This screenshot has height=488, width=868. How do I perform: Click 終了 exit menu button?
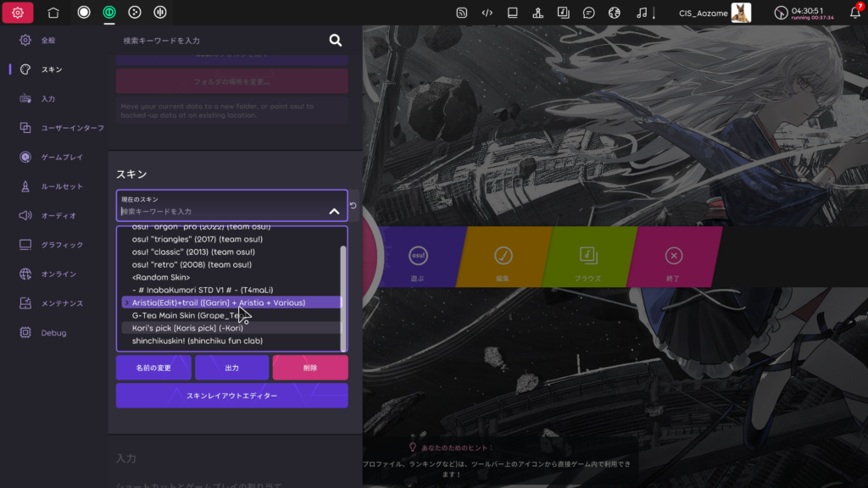(674, 258)
